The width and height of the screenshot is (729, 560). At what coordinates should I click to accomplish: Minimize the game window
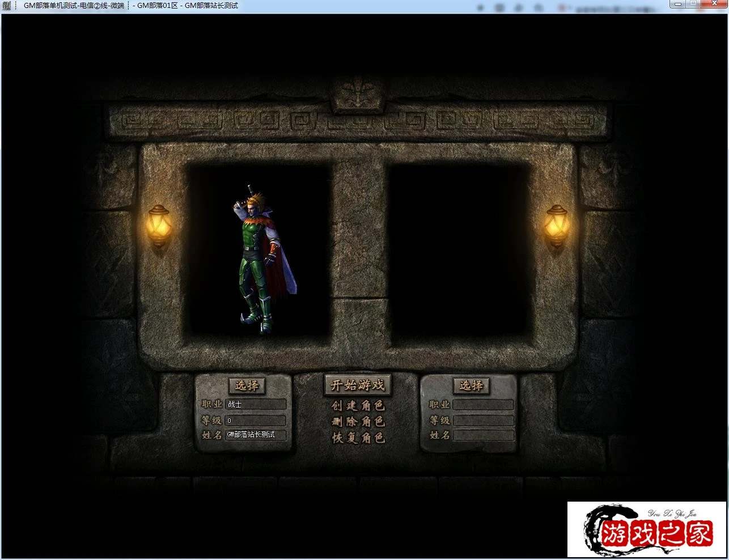[677, 4]
